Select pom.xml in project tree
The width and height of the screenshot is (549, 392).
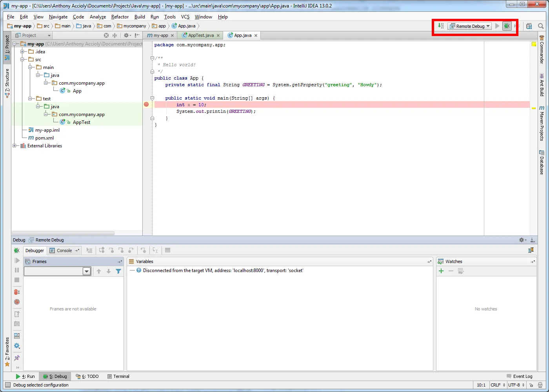click(44, 138)
